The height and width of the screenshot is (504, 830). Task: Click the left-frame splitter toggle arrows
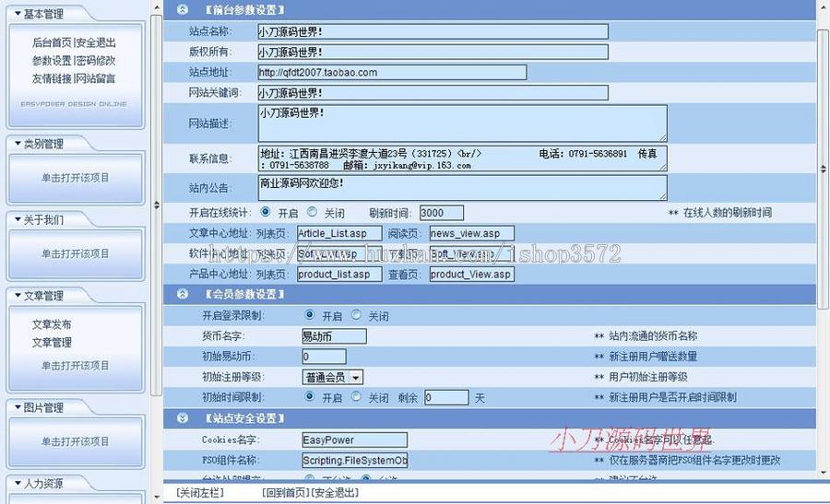coord(157,205)
